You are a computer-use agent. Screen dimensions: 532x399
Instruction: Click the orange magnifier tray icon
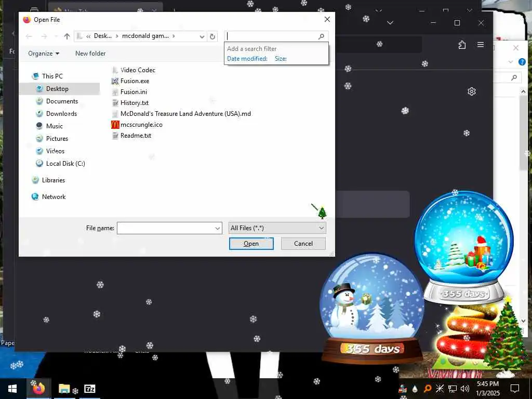[x=428, y=389]
